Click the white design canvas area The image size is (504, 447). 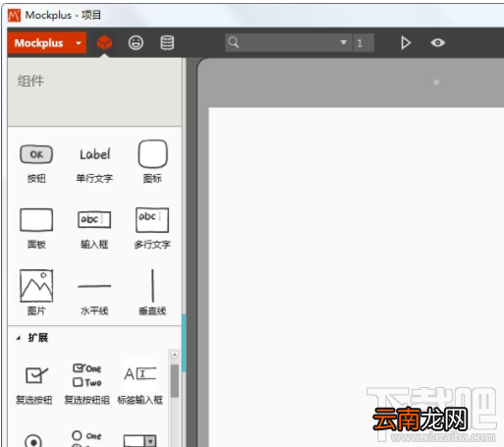coord(357,277)
